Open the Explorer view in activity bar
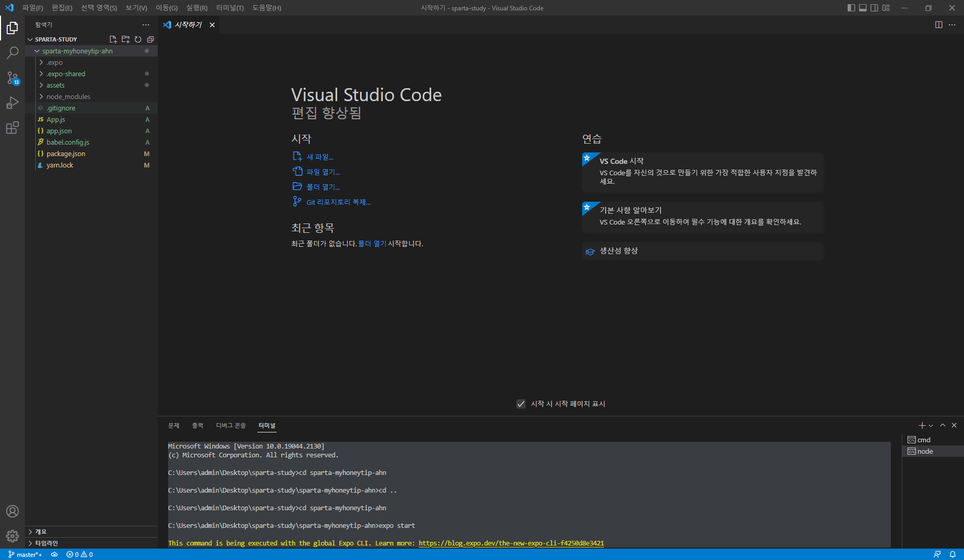This screenshot has height=560, width=964. click(12, 27)
